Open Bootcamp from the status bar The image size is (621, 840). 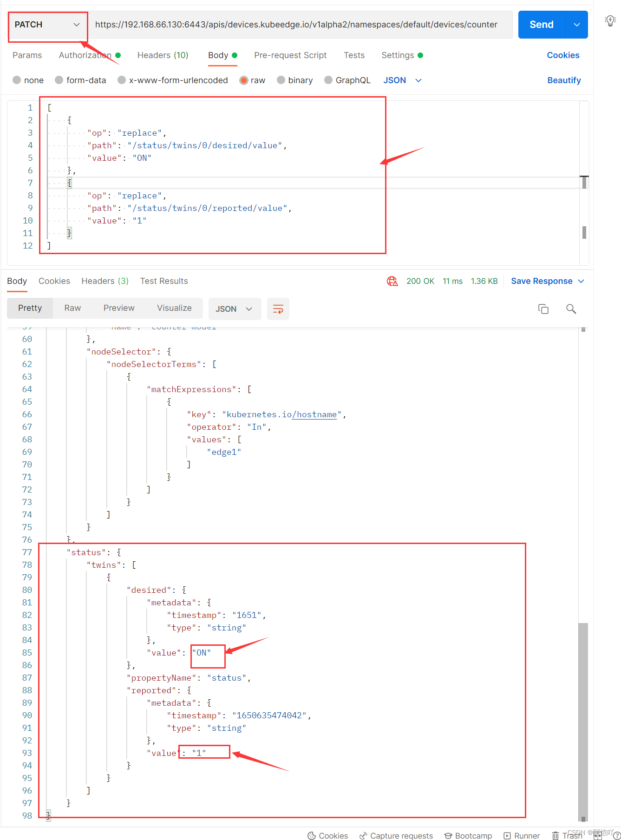tap(468, 836)
